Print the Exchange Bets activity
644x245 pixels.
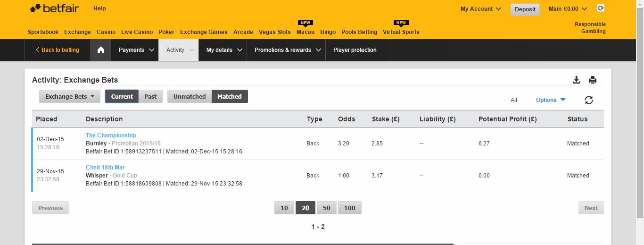tap(593, 80)
